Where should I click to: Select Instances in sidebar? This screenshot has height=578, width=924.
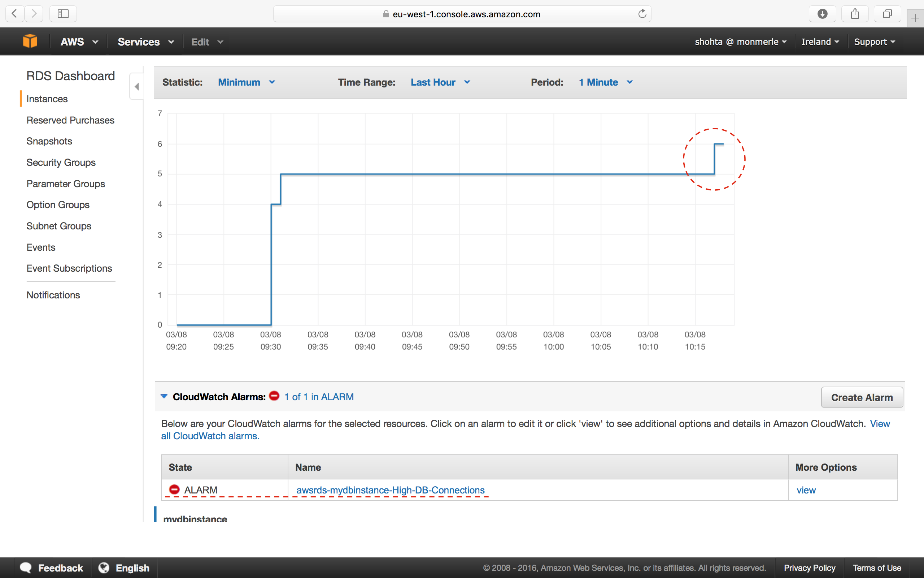pyautogui.click(x=47, y=99)
